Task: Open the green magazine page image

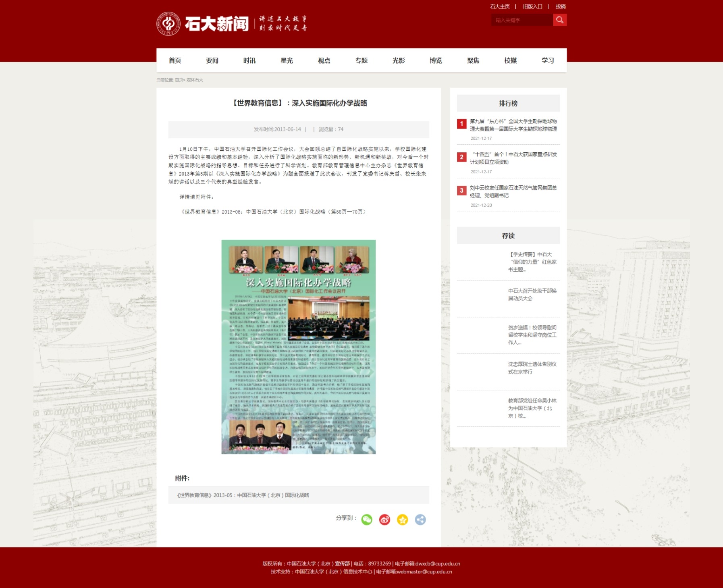Action: (x=298, y=347)
